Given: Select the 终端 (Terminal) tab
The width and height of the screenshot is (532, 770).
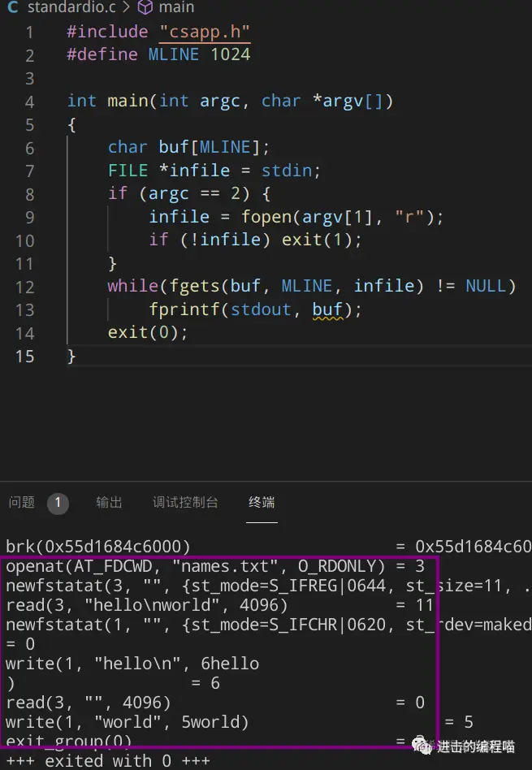Looking at the screenshot, I should (262, 502).
